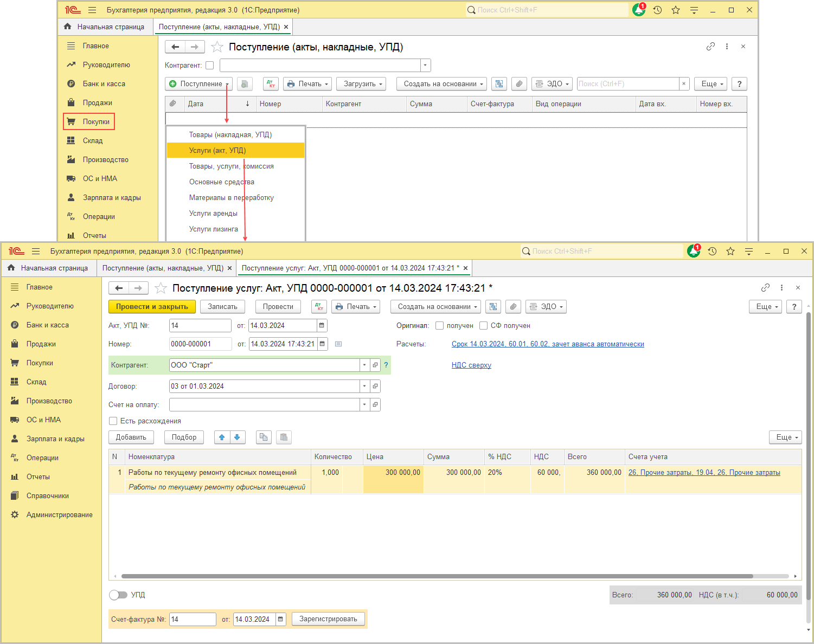Click related documents structure icon in lower toolbar
Viewport: 814px width, 644px height.
493,307
